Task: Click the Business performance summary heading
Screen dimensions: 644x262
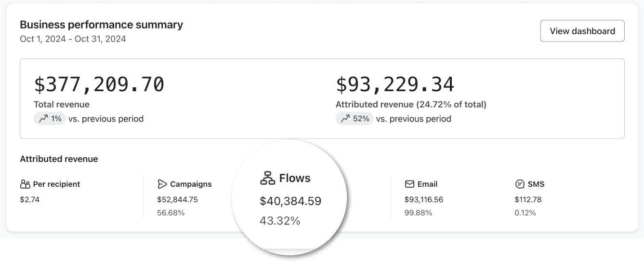Action: pyautogui.click(x=102, y=25)
